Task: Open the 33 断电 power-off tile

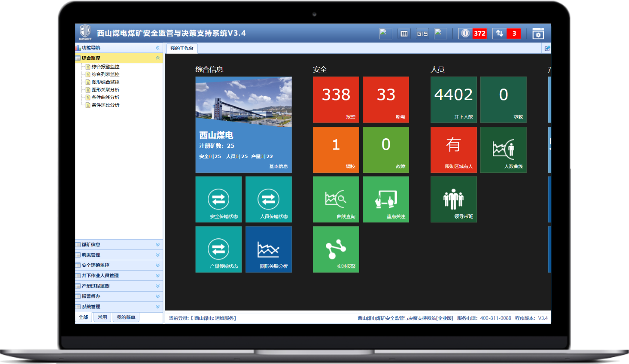Action: click(x=386, y=100)
